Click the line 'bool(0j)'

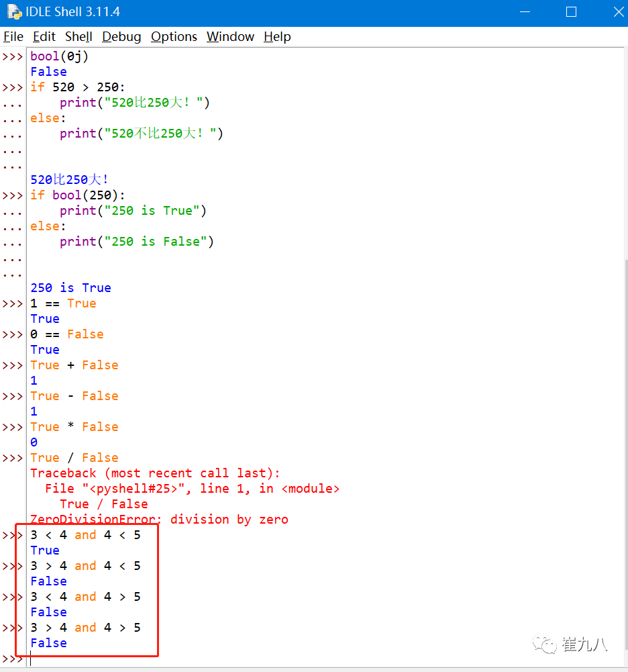[59, 56]
